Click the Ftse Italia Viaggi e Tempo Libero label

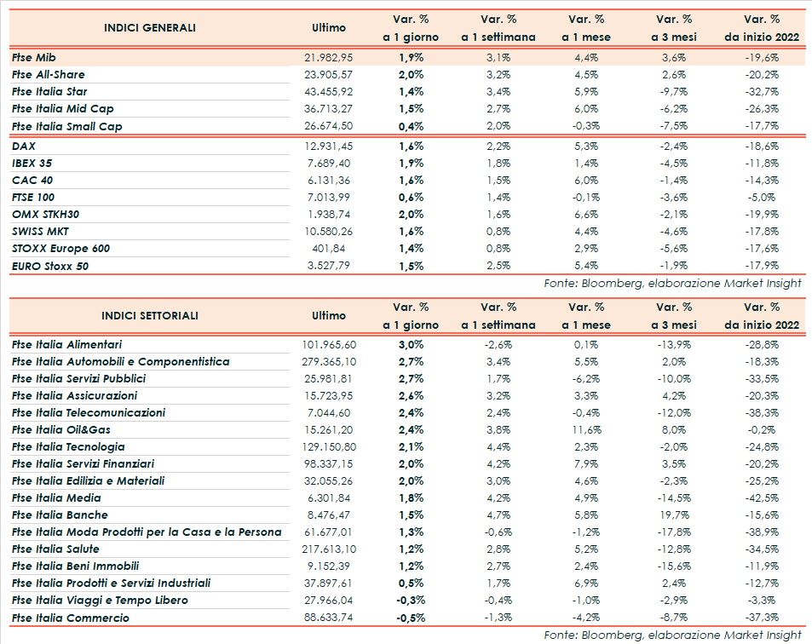pyautogui.click(x=100, y=600)
